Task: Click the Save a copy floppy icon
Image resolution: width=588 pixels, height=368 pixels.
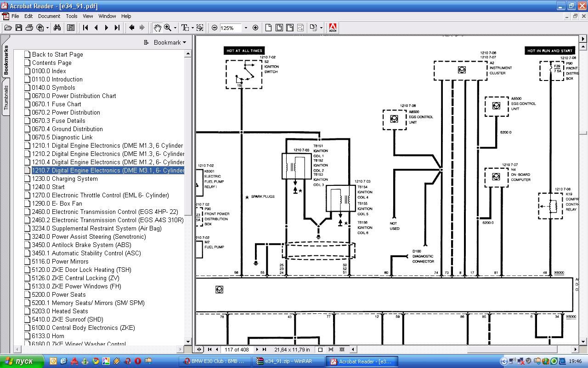Action: [18, 28]
